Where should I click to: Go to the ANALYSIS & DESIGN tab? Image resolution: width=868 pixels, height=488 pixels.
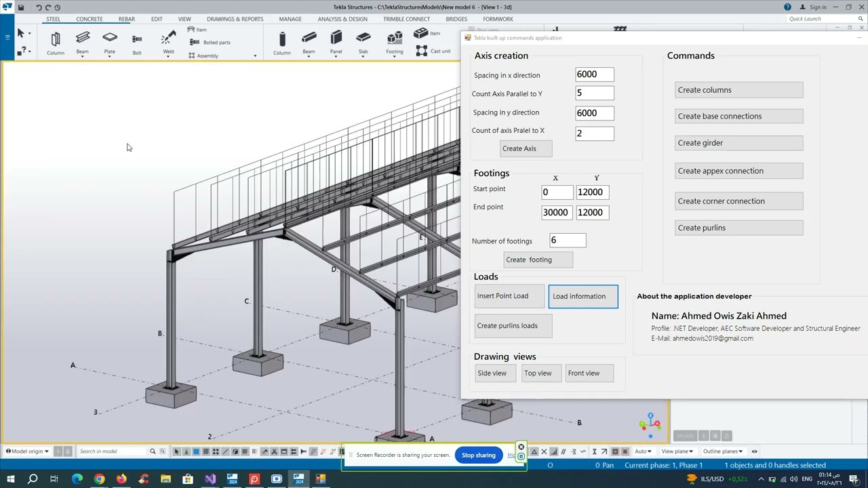pos(342,19)
